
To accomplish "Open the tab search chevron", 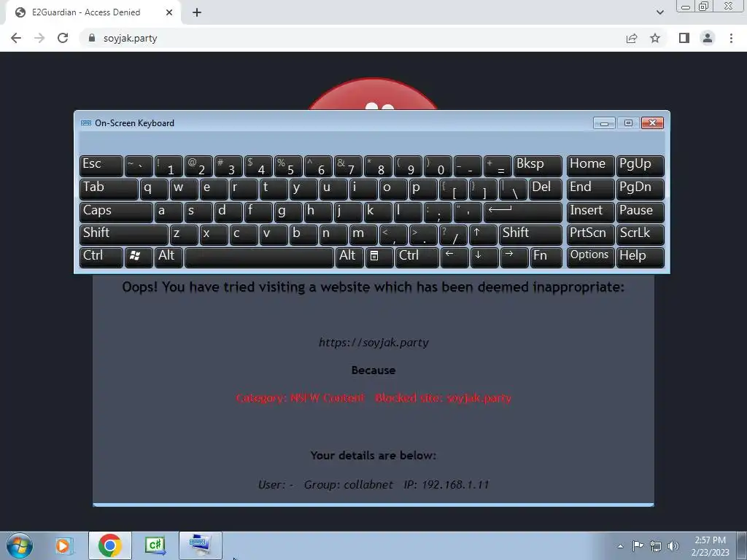I will point(659,12).
